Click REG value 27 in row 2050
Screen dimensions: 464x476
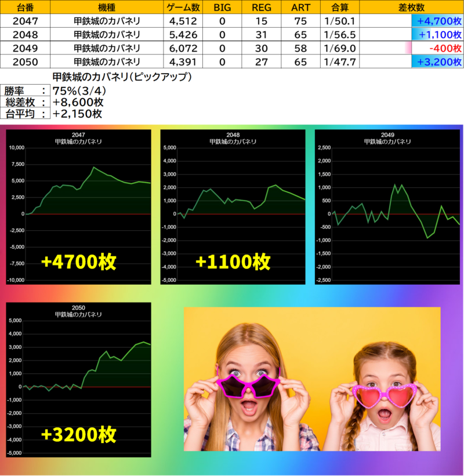pos(262,62)
